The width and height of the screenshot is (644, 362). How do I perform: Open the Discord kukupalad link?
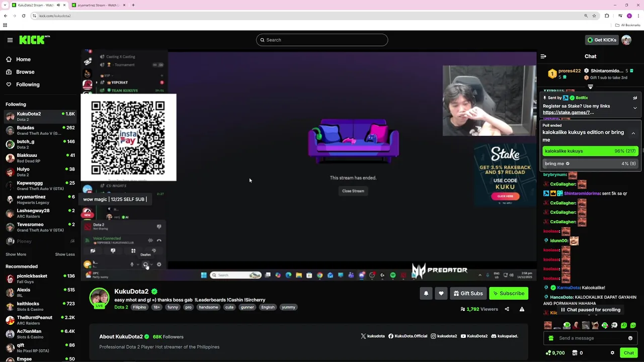pos(505,336)
